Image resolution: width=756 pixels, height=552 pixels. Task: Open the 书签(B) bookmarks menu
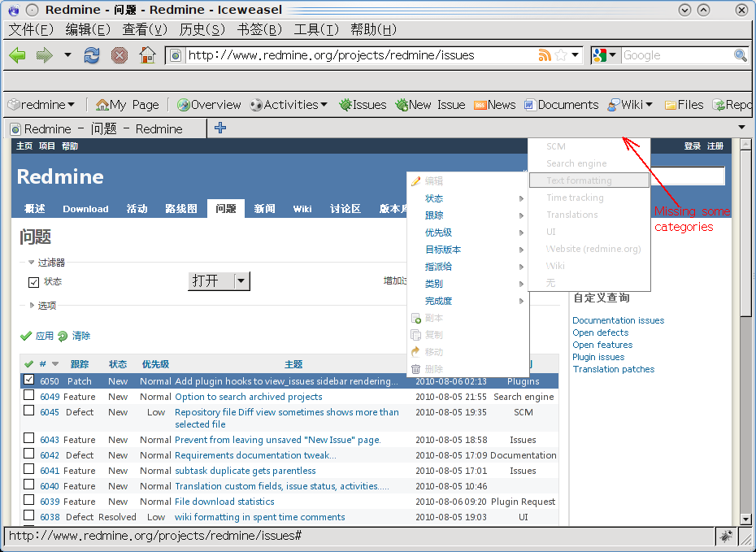259,30
